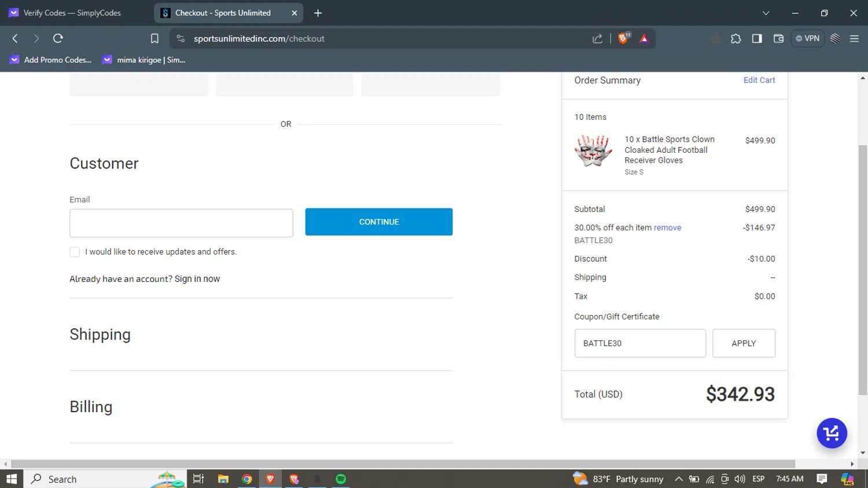868x488 pixels.
Task: Click the taskbar Search box
Action: [105, 479]
